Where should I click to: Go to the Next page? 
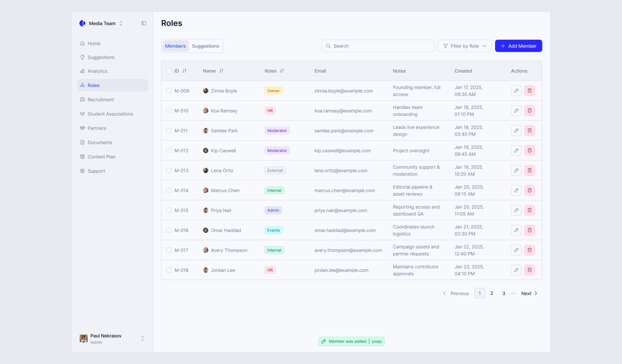click(x=529, y=293)
